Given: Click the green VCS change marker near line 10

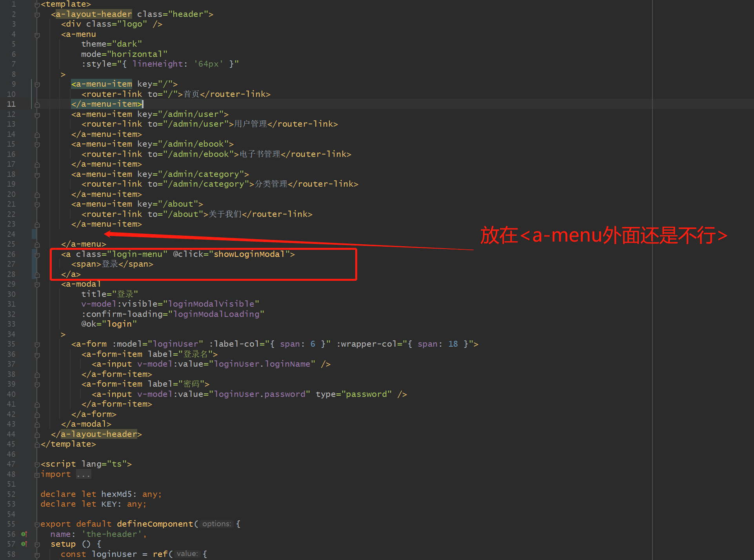Looking at the screenshot, I should 31,94.
